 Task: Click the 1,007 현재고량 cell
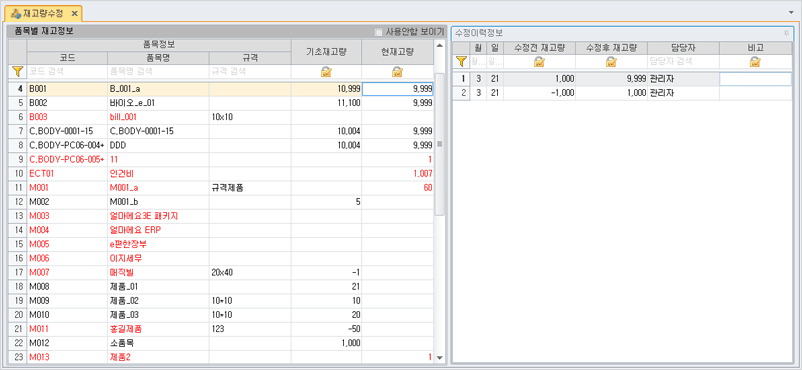[397, 173]
